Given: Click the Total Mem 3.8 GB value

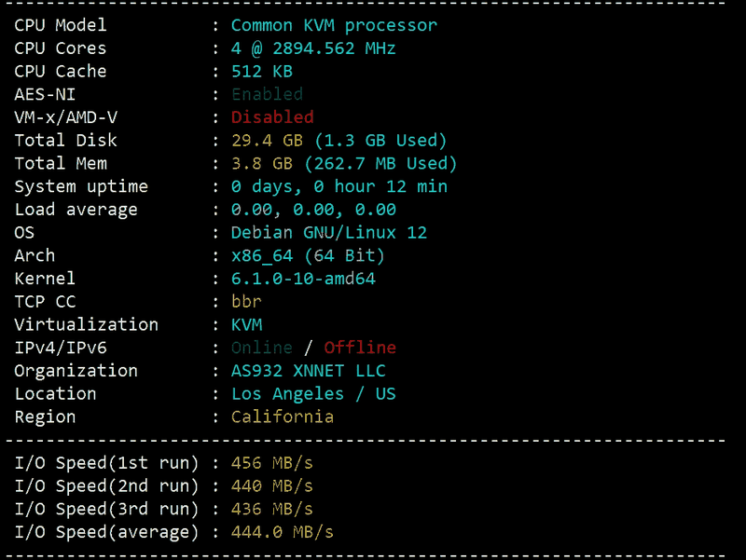Looking at the screenshot, I should [262, 163].
